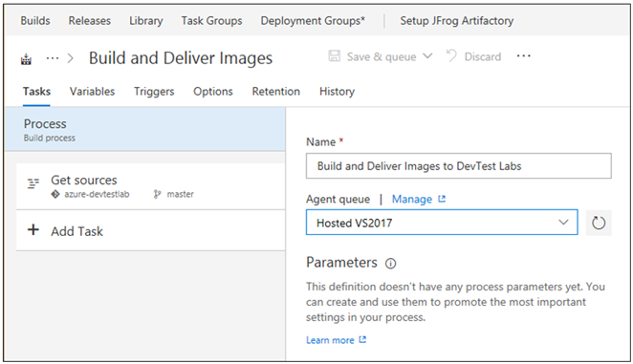Switch to the Tasks tab
Viewport: 633px width, 364px height.
pos(36,91)
